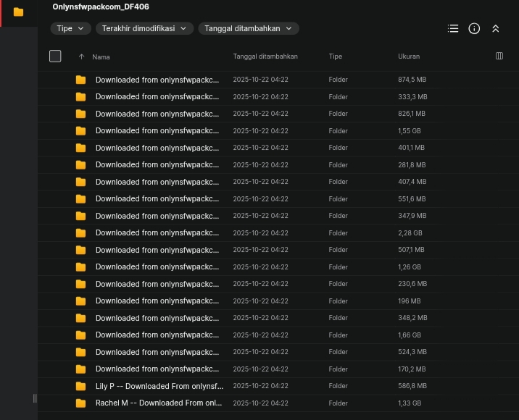Tick the select-all checkbox
Viewport: 519px width, 420px height.
(x=55, y=56)
